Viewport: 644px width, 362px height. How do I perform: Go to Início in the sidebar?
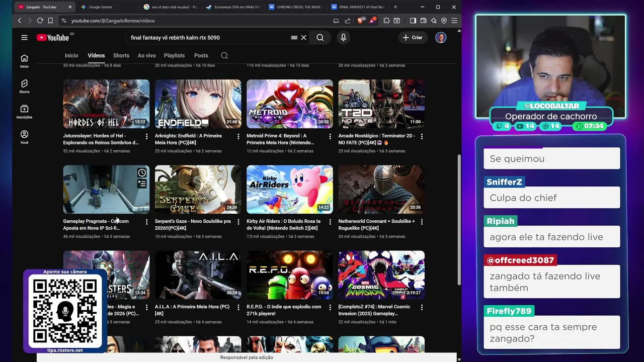coord(24,61)
